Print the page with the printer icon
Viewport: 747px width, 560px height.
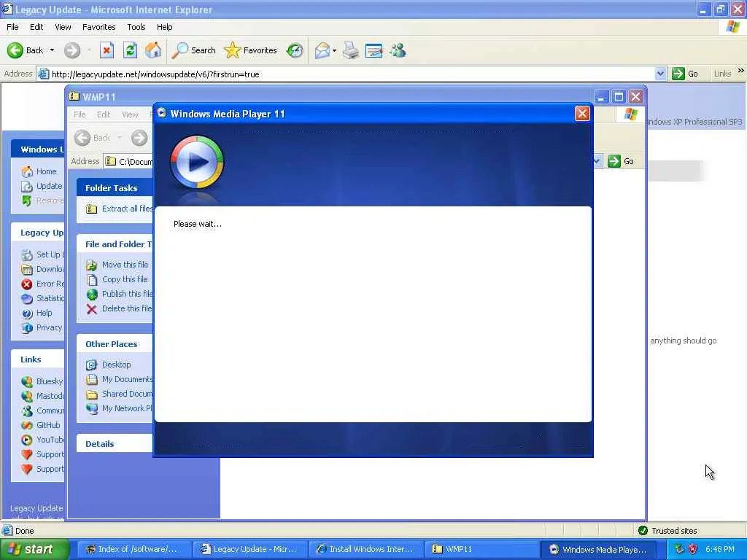(351, 50)
